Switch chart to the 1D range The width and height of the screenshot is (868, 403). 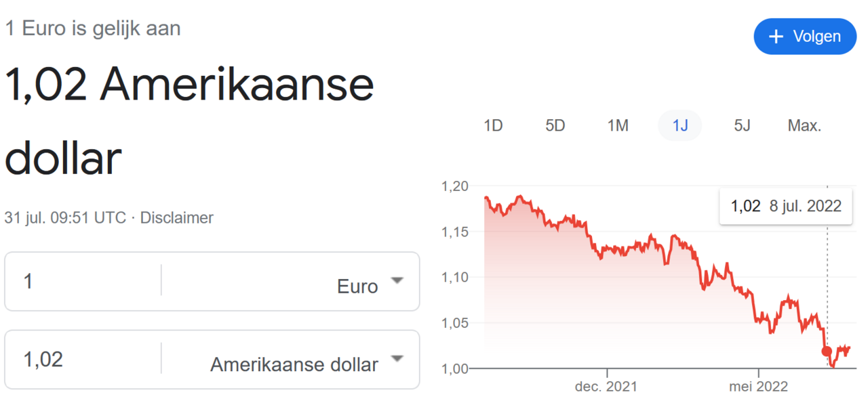tap(493, 125)
